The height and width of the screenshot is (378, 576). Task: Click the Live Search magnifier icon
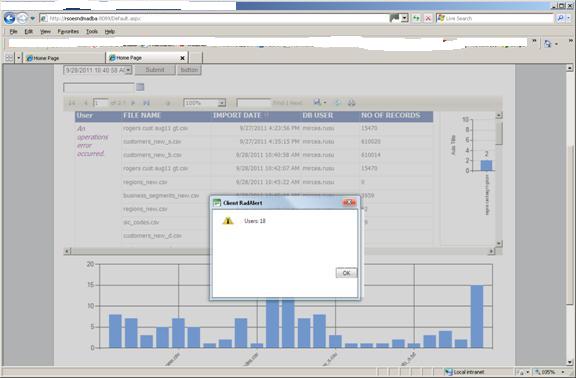560,18
